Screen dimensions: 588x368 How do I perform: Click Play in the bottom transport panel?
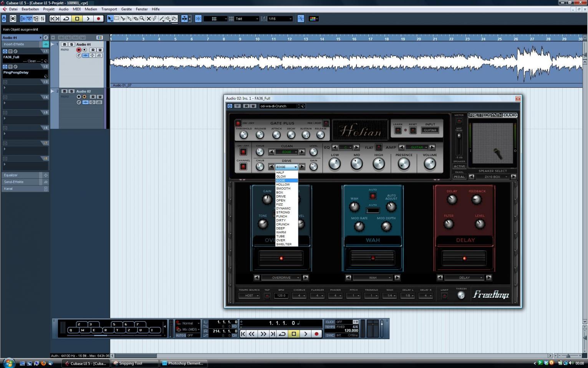pos(305,334)
